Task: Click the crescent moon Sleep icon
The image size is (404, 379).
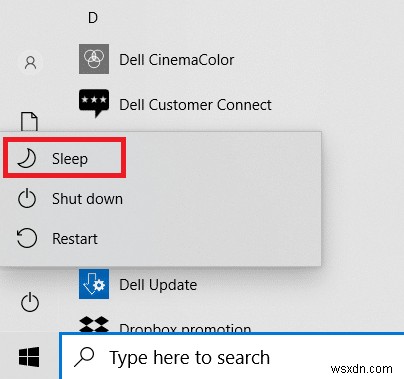Action: pyautogui.click(x=27, y=158)
